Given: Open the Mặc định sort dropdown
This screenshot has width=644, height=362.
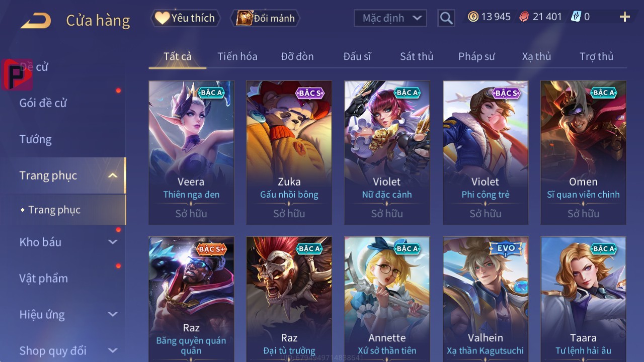Looking at the screenshot, I should pyautogui.click(x=390, y=18).
